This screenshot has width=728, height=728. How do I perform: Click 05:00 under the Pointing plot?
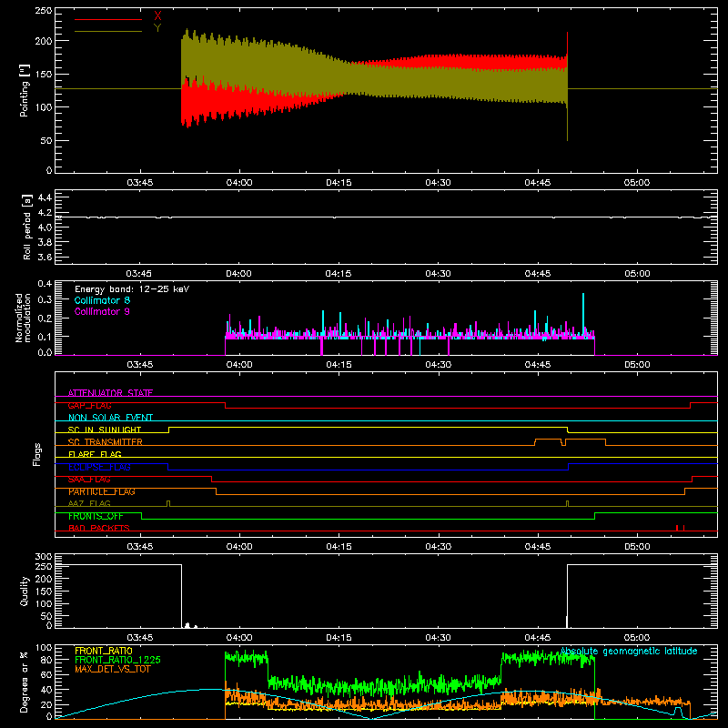637,183
